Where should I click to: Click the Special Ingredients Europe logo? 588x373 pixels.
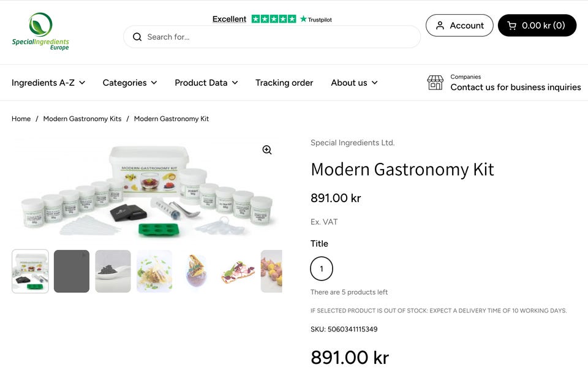click(40, 31)
